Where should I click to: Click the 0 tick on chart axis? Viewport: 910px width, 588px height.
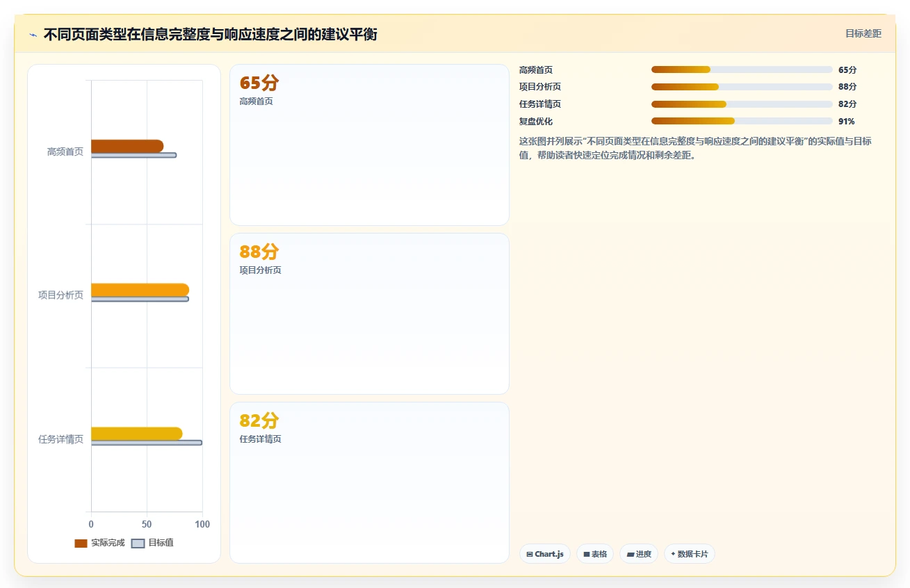[x=91, y=524]
